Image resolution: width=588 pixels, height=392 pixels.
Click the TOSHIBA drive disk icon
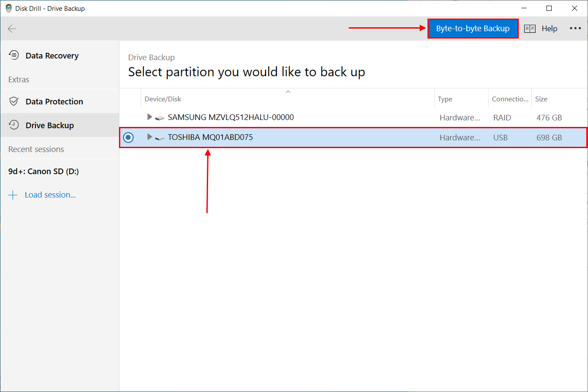(160, 138)
